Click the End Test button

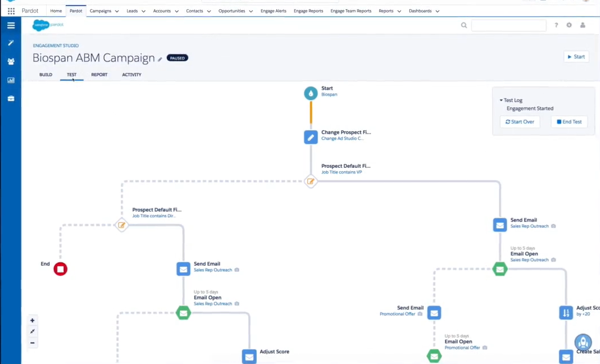coord(569,122)
